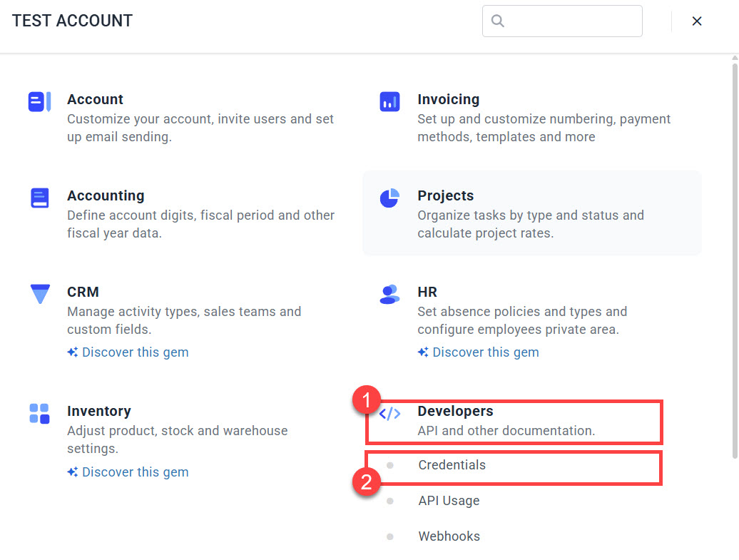Close the Test Account settings panel
This screenshot has height=560, width=739.
697,21
